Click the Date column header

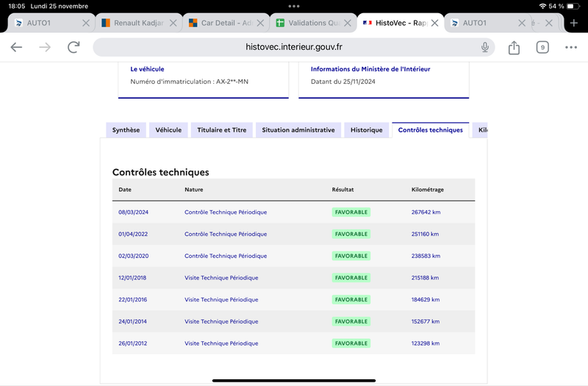pos(125,190)
